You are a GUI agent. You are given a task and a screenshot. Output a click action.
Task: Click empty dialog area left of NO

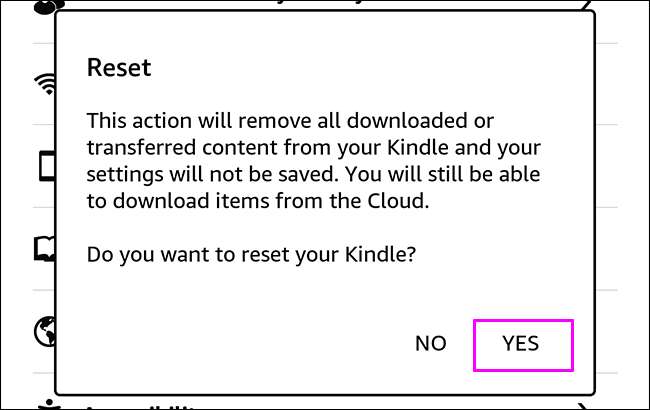point(250,344)
